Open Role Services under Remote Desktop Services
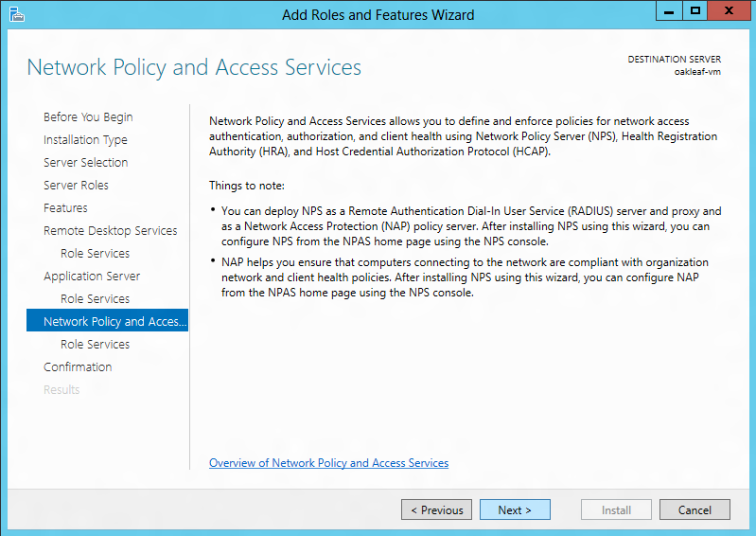This screenshot has width=756, height=536. tap(95, 253)
